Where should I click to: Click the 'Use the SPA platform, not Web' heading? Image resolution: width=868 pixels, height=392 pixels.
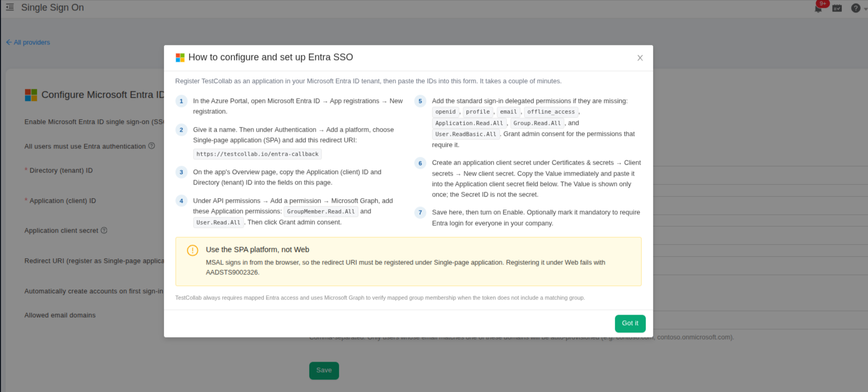(x=258, y=250)
